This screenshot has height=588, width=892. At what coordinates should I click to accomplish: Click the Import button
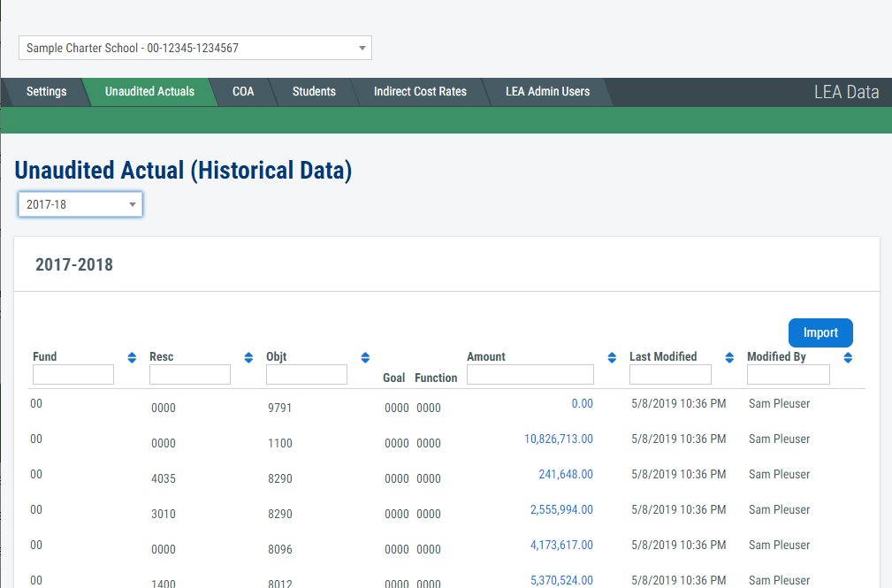820,332
